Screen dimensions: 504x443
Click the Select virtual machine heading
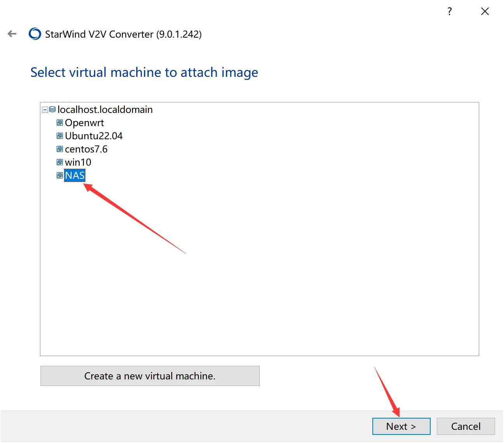[x=144, y=73]
